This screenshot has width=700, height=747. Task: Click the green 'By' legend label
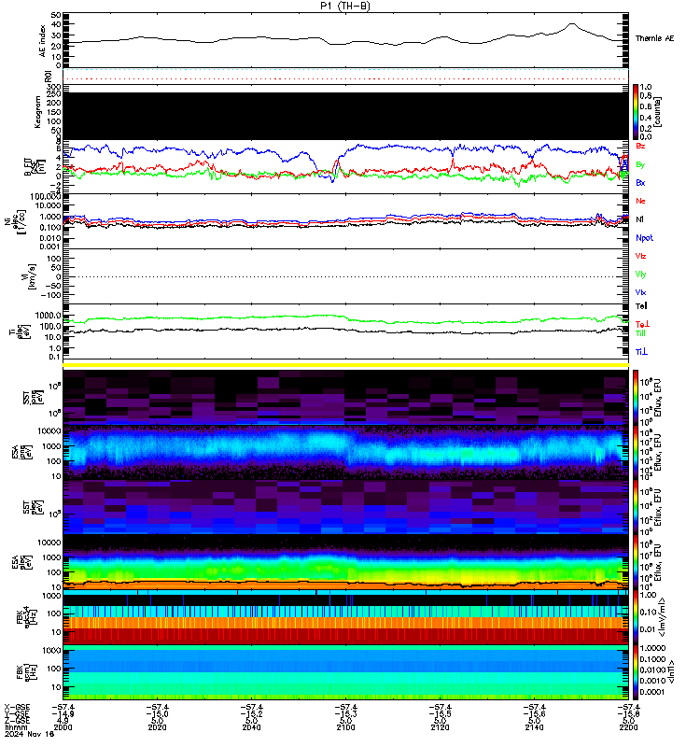click(640, 165)
